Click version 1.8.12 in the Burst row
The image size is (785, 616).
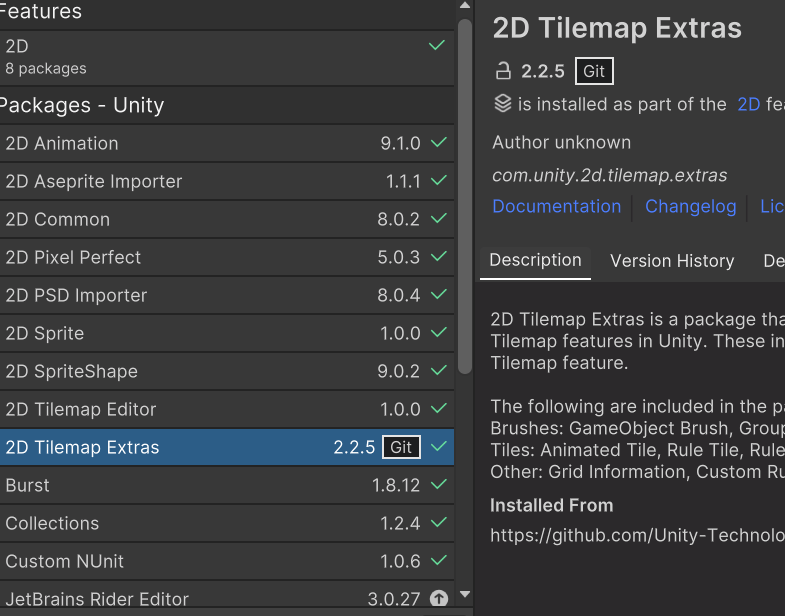click(x=396, y=485)
